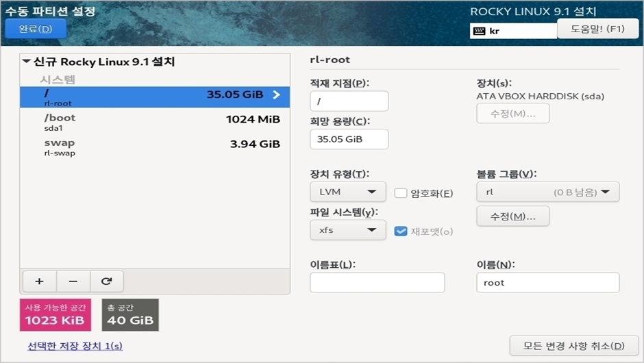Click the 적재 지점(P) mount point field

pos(349,101)
